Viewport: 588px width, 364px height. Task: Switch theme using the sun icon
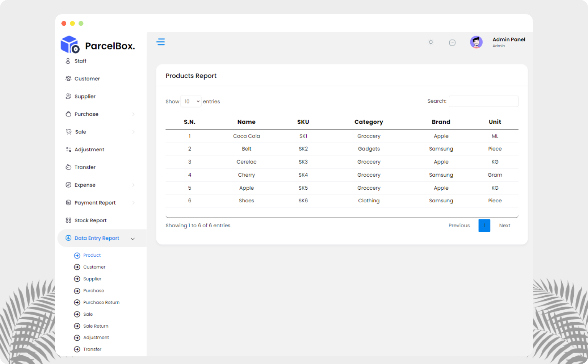[x=430, y=42]
